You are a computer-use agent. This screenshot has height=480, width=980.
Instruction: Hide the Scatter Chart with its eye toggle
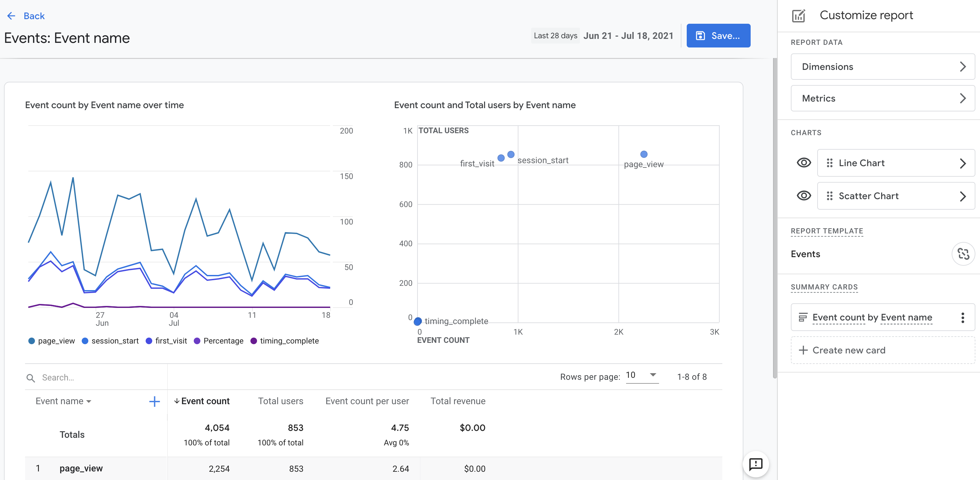(x=803, y=195)
